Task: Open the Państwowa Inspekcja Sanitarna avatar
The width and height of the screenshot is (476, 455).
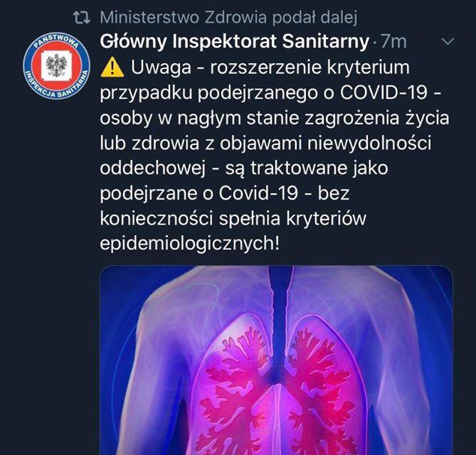Action: 56,66
